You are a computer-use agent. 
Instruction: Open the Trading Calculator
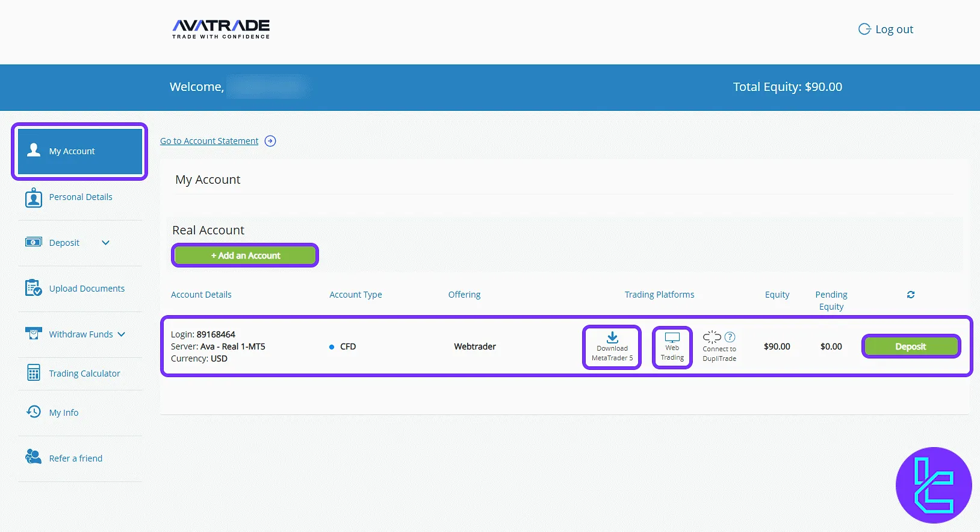tap(84, 374)
